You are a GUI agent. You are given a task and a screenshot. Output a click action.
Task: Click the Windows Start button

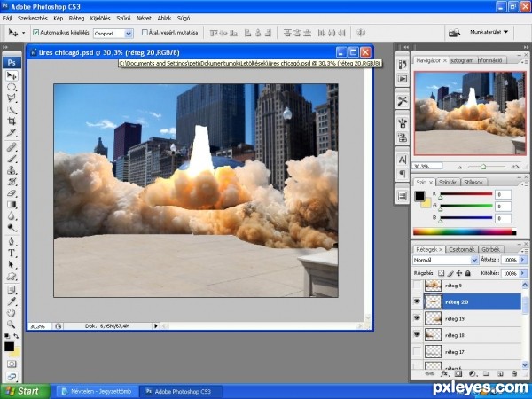coord(25,391)
